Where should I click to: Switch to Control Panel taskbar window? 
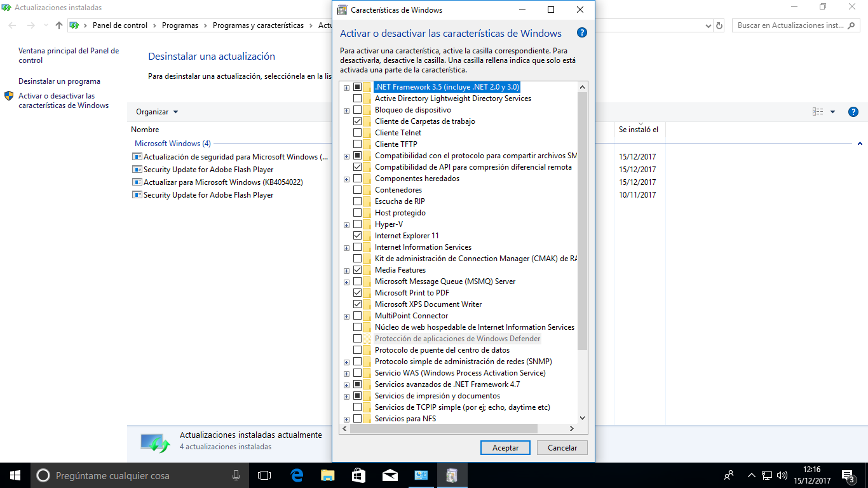pos(421,475)
